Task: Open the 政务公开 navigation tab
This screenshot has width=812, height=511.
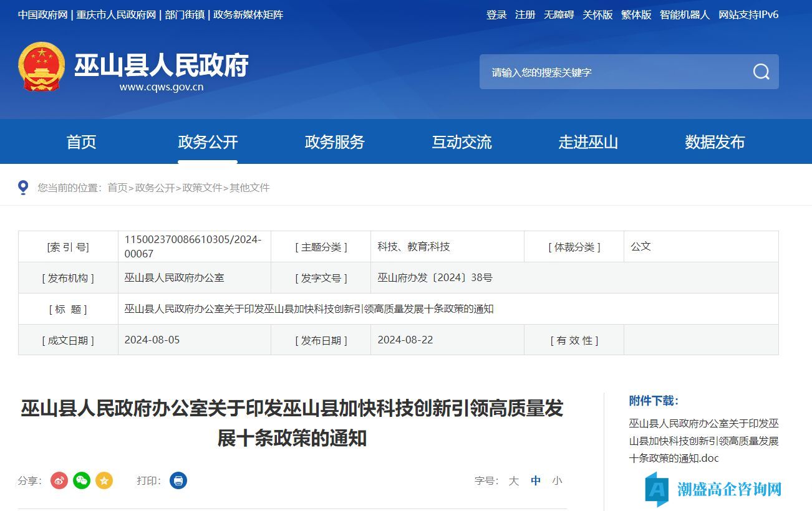Action: coord(208,142)
